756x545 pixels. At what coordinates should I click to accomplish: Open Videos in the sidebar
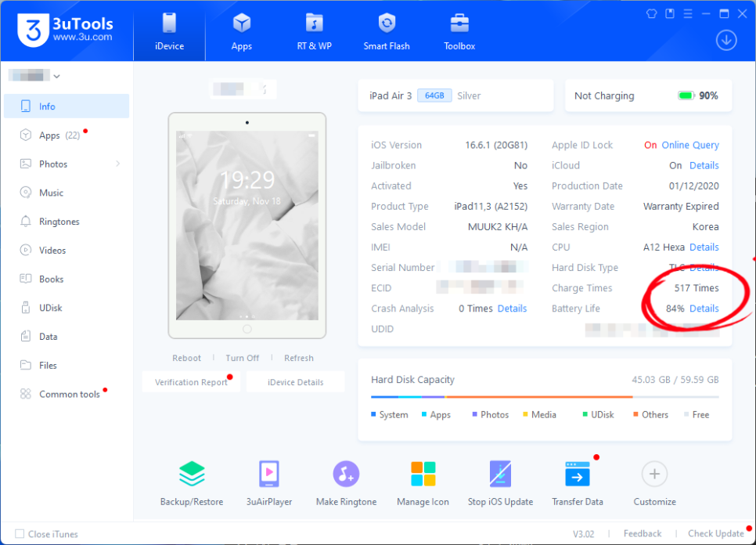click(x=67, y=251)
